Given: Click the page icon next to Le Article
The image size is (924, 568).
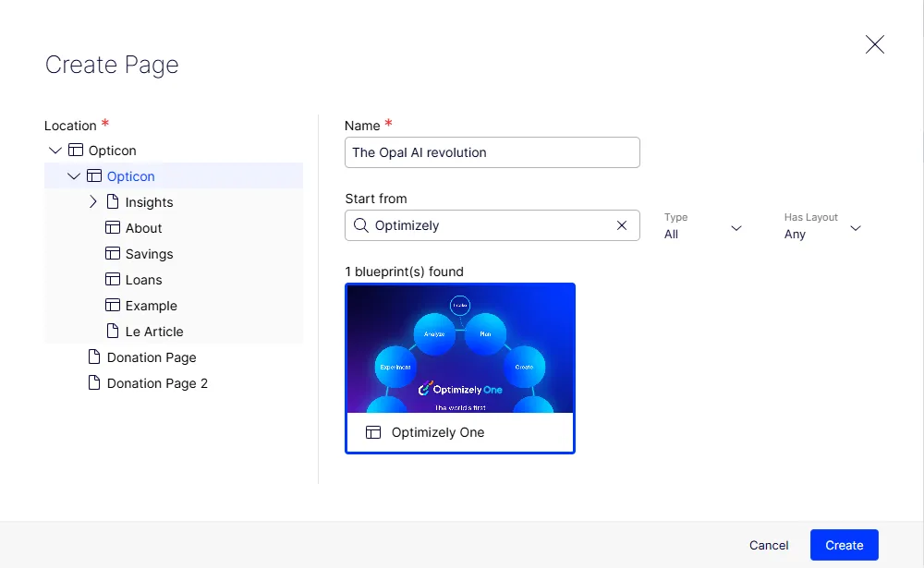Looking at the screenshot, I should tap(113, 332).
